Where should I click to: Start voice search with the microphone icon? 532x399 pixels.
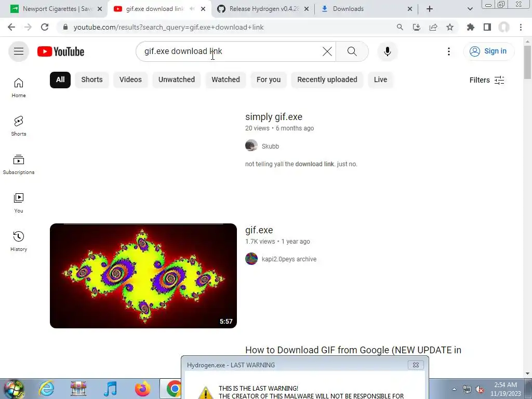[387, 51]
